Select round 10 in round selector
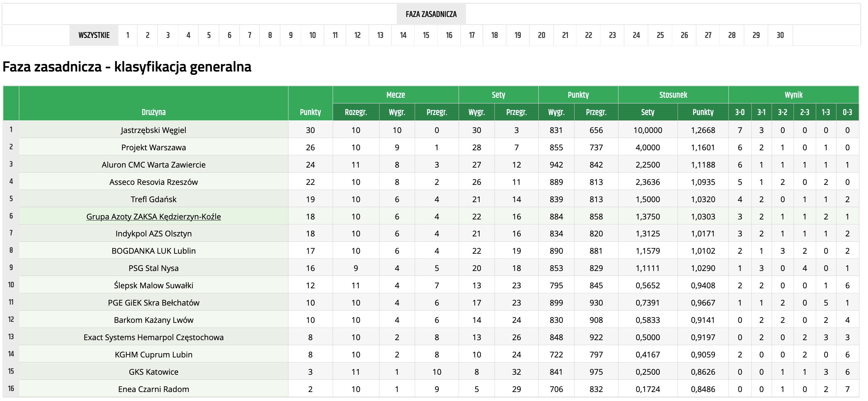868x401 pixels. click(312, 35)
